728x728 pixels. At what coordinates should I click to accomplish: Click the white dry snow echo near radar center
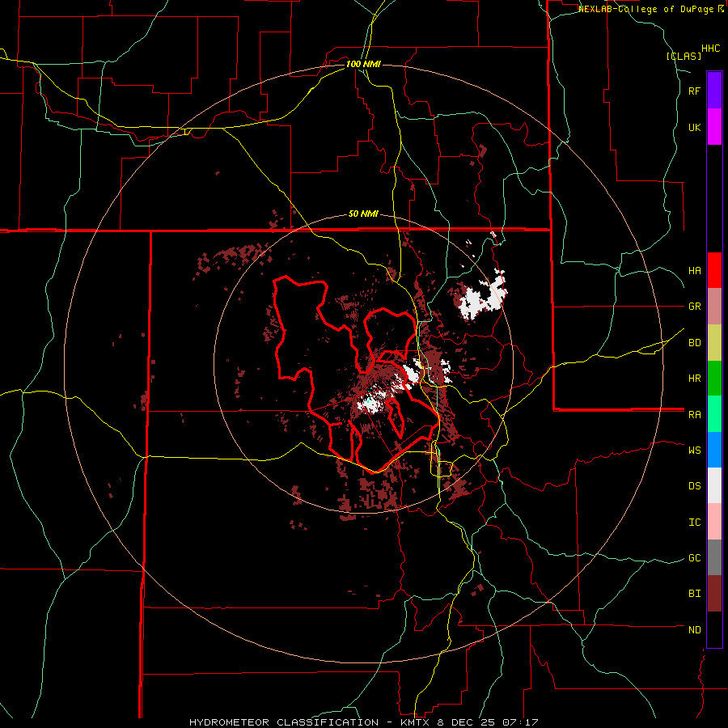[371, 405]
